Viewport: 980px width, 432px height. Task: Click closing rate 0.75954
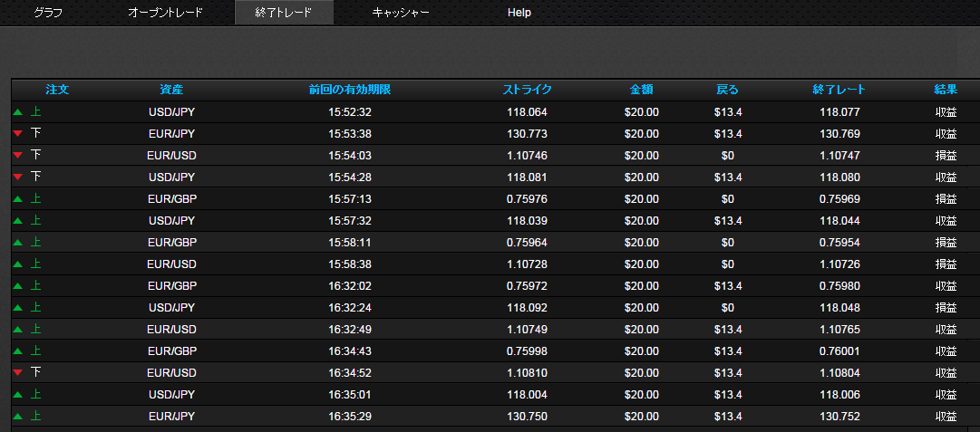[x=840, y=242]
